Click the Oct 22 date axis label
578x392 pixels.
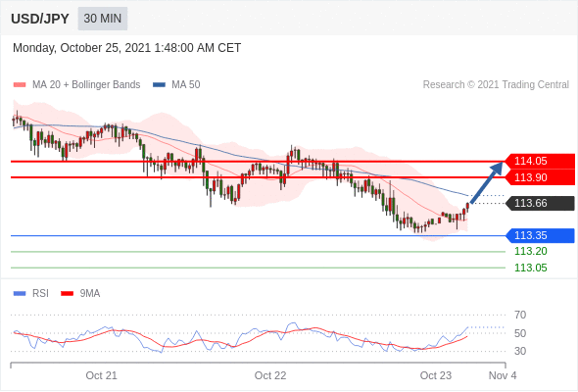pos(270,375)
